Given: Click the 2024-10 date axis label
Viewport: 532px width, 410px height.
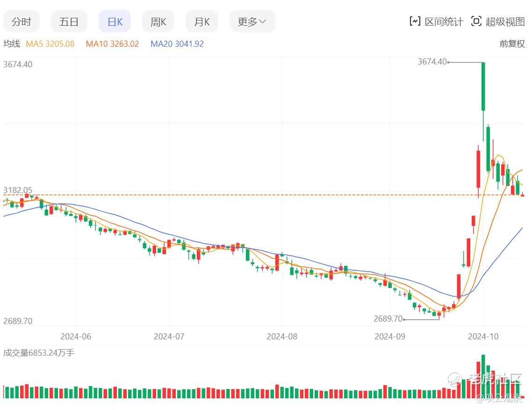Looking at the screenshot, I should point(483,336).
